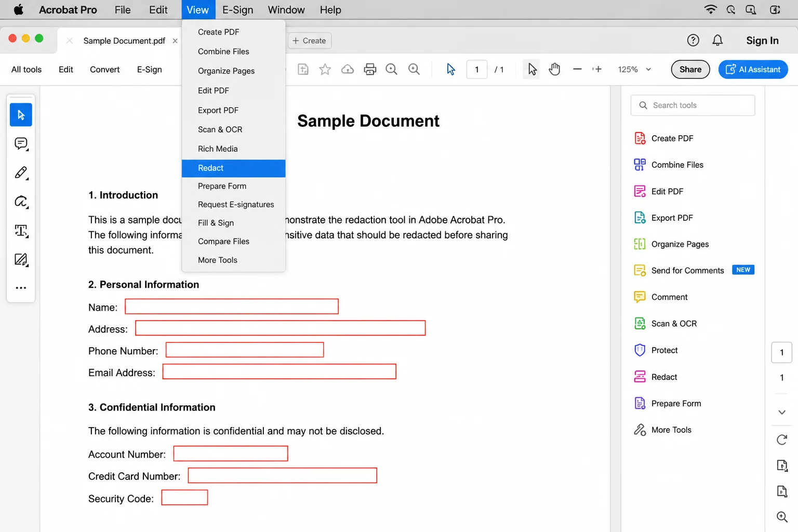Click the Share button
This screenshot has height=532, width=798.
[690, 69]
